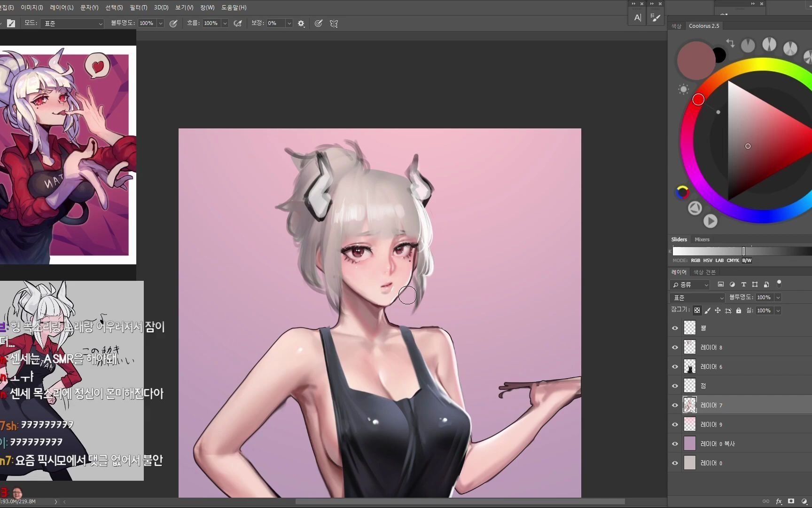Open the 이미지(I) menu

pyautogui.click(x=32, y=8)
